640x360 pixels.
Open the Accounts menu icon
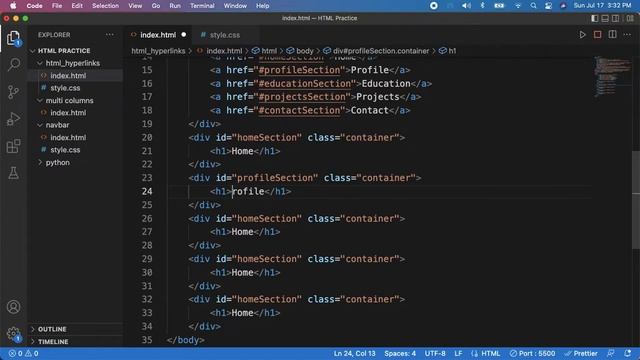13,307
